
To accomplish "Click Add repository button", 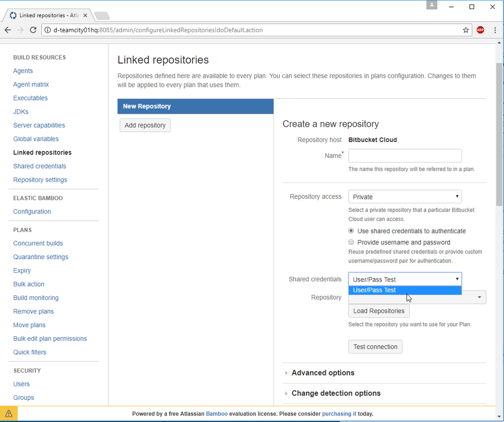I will pyautogui.click(x=145, y=125).
